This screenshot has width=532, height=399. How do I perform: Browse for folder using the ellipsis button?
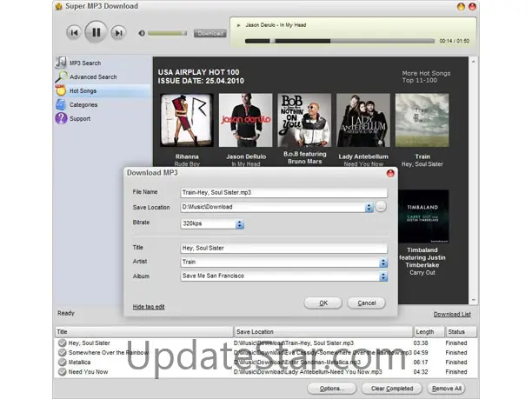381,207
